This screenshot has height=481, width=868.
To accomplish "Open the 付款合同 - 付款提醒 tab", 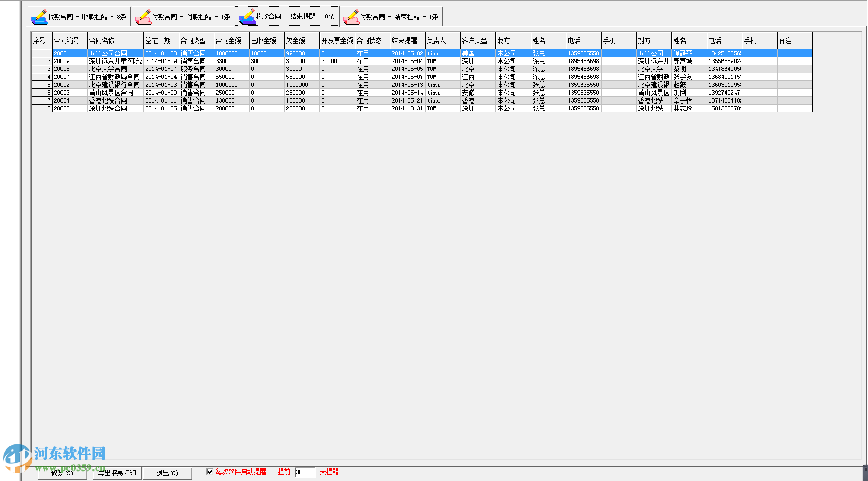I will tap(182, 16).
